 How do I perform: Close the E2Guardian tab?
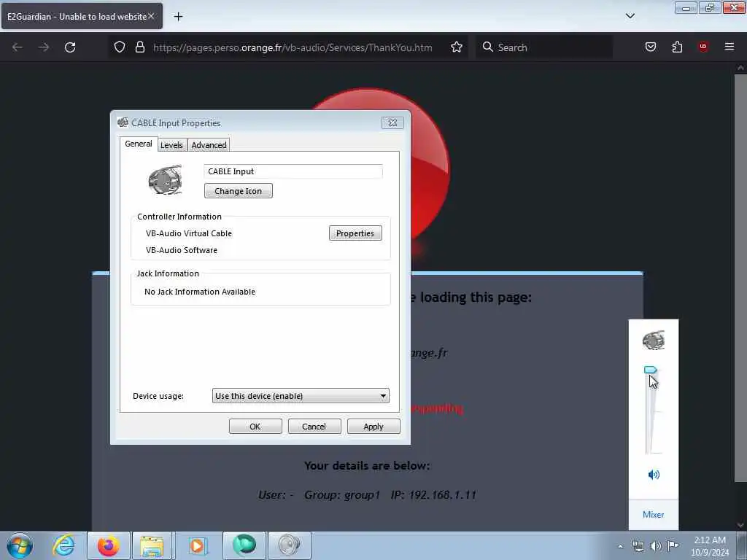151,16
